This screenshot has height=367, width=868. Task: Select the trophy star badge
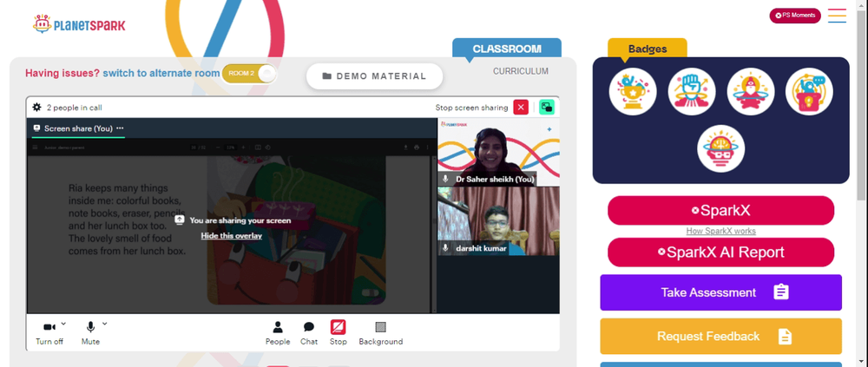(633, 92)
